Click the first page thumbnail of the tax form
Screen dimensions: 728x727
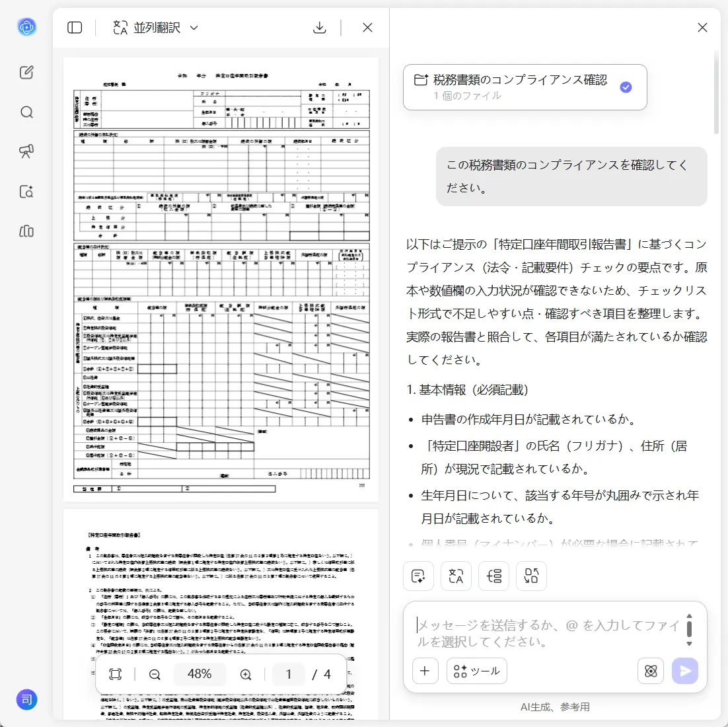[x=221, y=279]
